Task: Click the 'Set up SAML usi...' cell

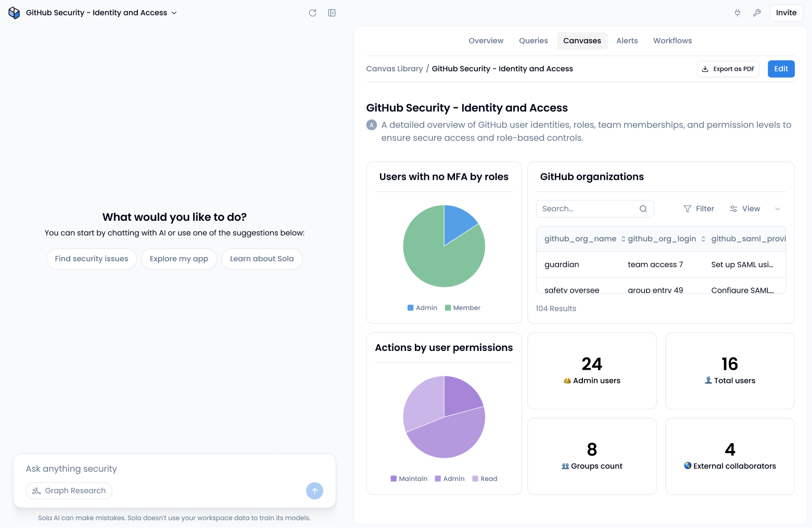Action: tap(742, 265)
